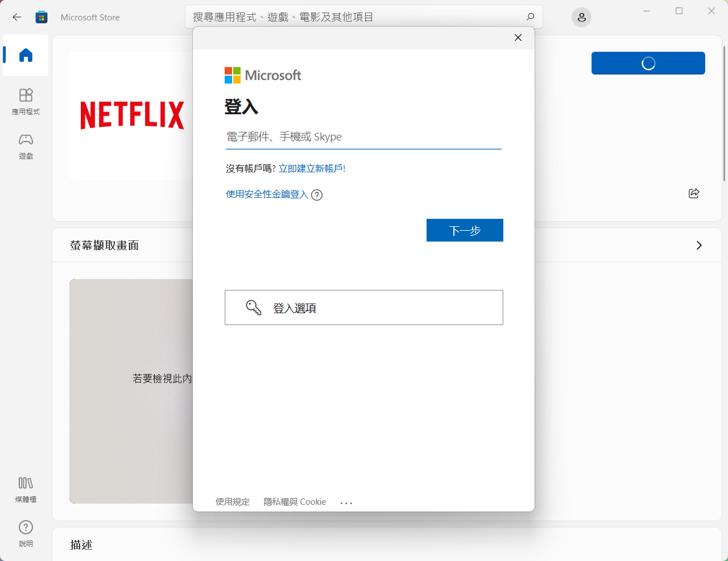Viewport: 728px width, 561px height.
Task: Click the 使用規定 terms link
Action: click(233, 502)
